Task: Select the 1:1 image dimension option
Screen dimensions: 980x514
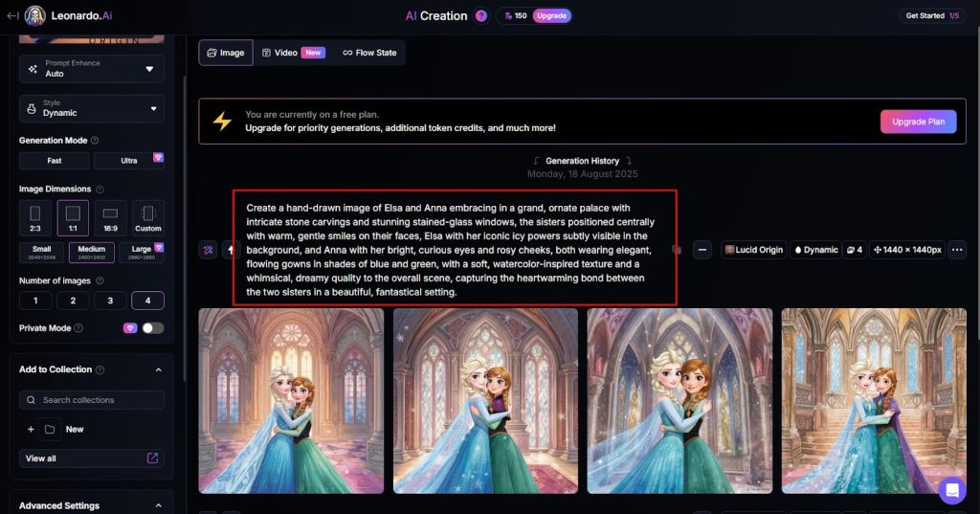Action: pyautogui.click(x=73, y=218)
